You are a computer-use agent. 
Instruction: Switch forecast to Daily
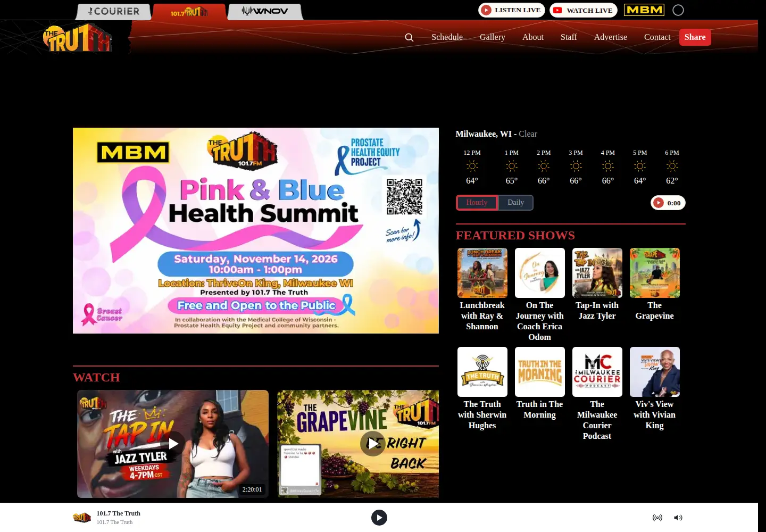click(515, 203)
